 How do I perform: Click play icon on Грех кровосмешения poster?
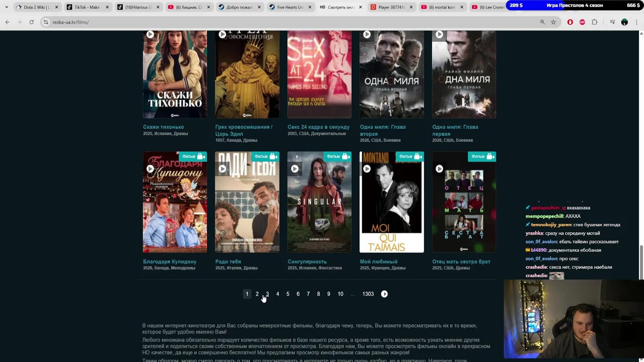tap(222, 34)
